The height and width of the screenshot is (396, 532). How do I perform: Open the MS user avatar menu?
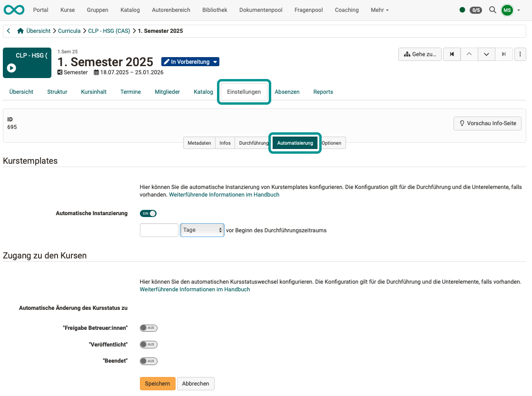tap(507, 10)
